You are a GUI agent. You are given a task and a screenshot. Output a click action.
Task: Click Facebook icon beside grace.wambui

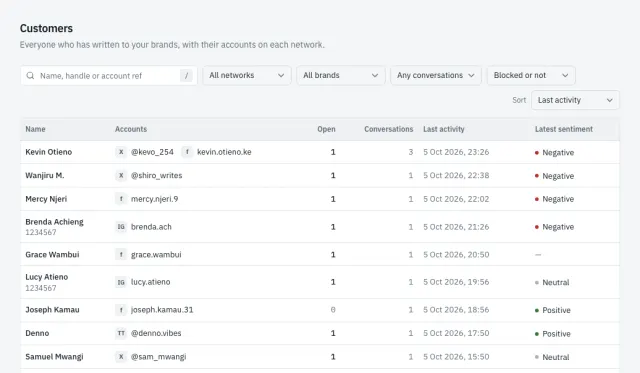(x=121, y=255)
